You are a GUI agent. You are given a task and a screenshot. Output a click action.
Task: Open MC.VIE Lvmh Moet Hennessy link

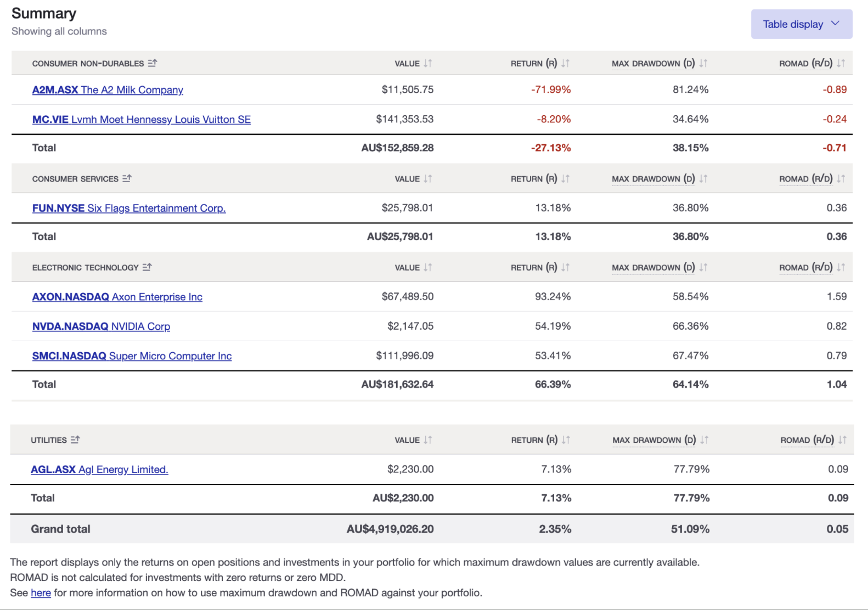coord(142,120)
